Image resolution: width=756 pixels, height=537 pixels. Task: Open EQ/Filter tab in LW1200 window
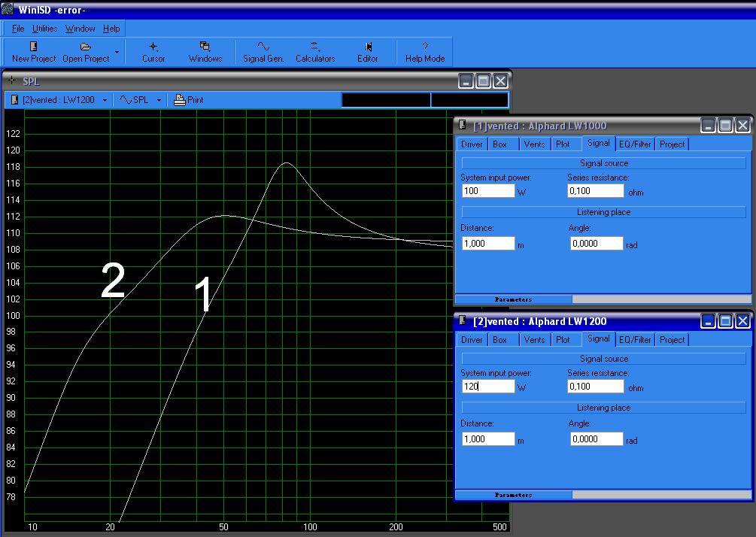pos(635,340)
